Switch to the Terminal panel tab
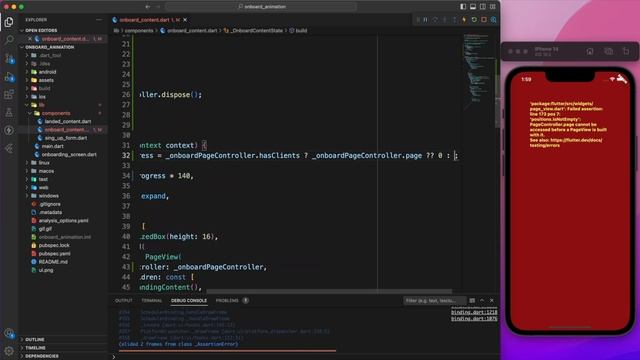This screenshot has height=360, width=640. (x=151, y=300)
